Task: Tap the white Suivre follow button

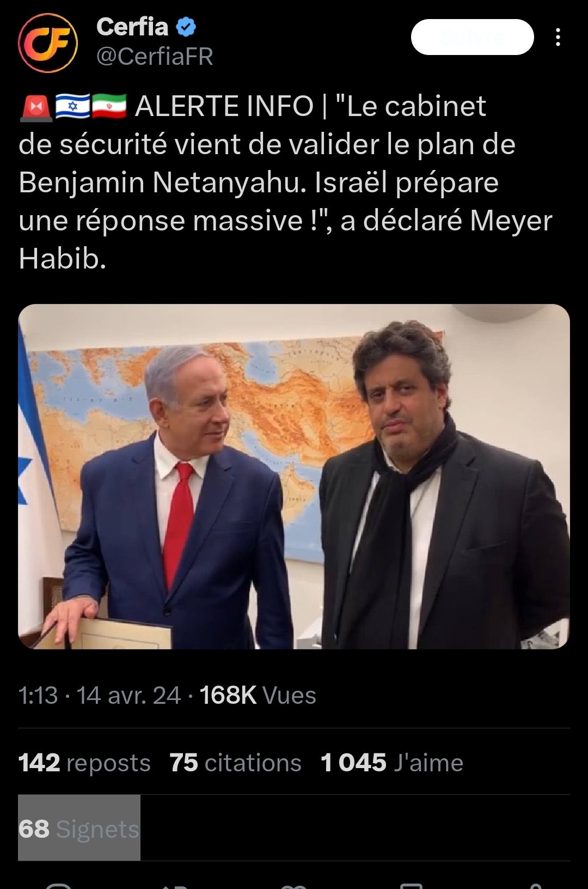Action: pyautogui.click(x=472, y=37)
